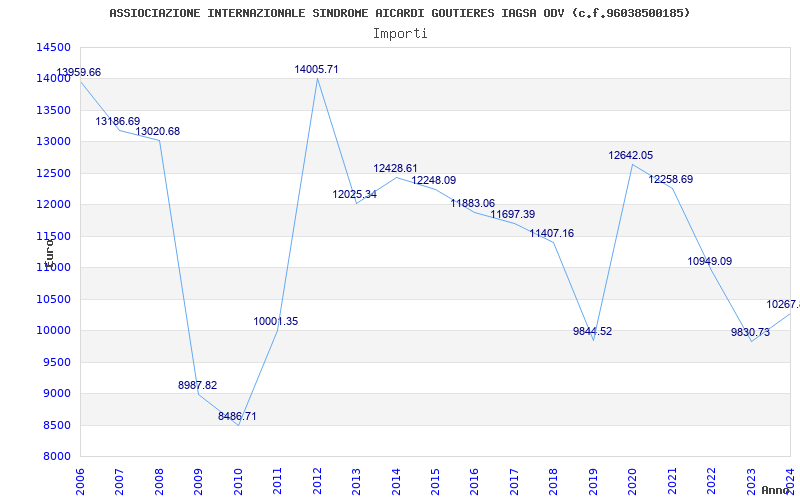
Task: Click year 2006 on the x-axis
Action: pos(81,479)
